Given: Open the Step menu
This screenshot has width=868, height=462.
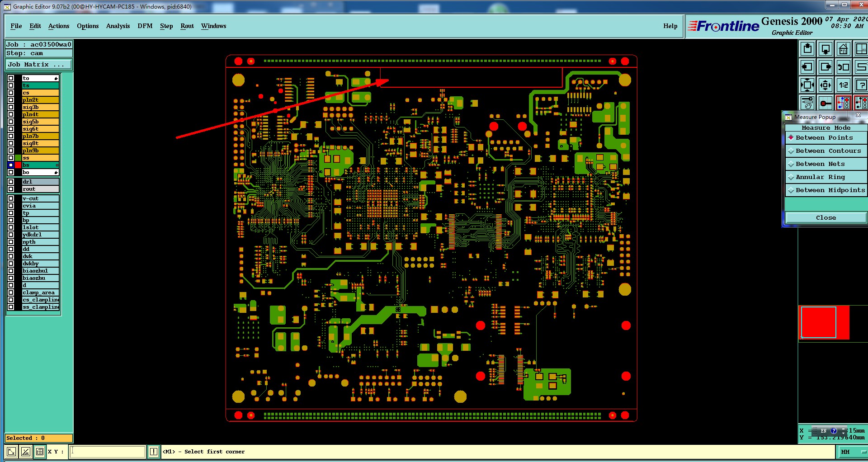Looking at the screenshot, I should tap(166, 26).
